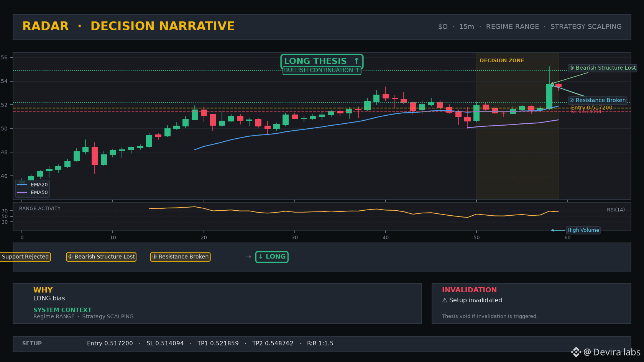This screenshot has height=362, width=644.
Task: Click the SETUP row label
Action: point(32,344)
